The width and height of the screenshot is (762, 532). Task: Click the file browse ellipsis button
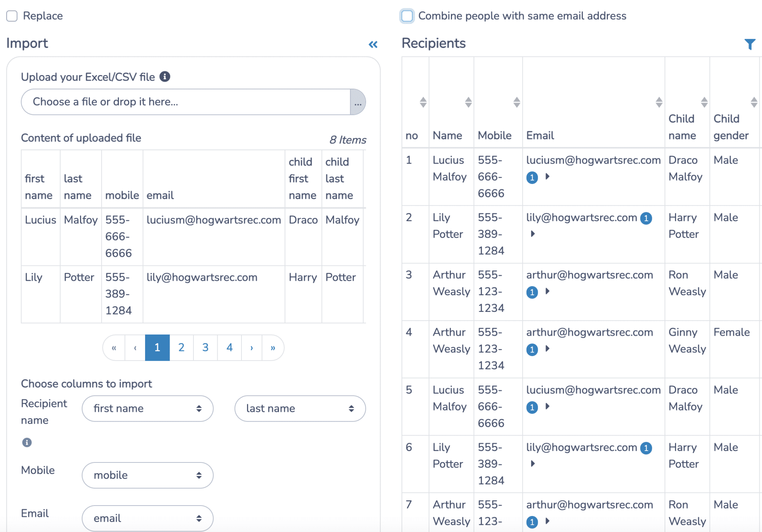coord(358,102)
